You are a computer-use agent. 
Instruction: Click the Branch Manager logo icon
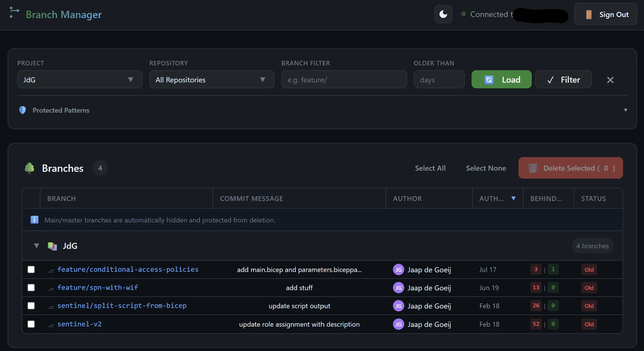click(14, 13)
